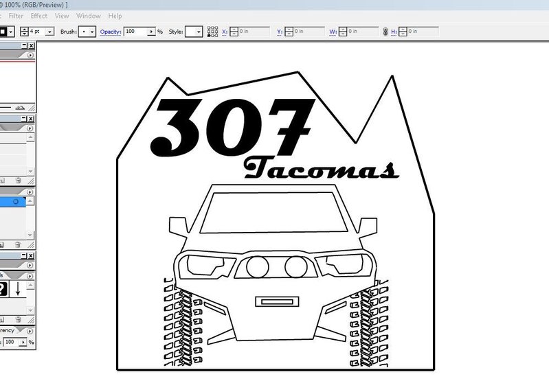This screenshot has width=549, height=392.
Task: Click the Symbols panel new symbol icon
Action: tap(2, 319)
